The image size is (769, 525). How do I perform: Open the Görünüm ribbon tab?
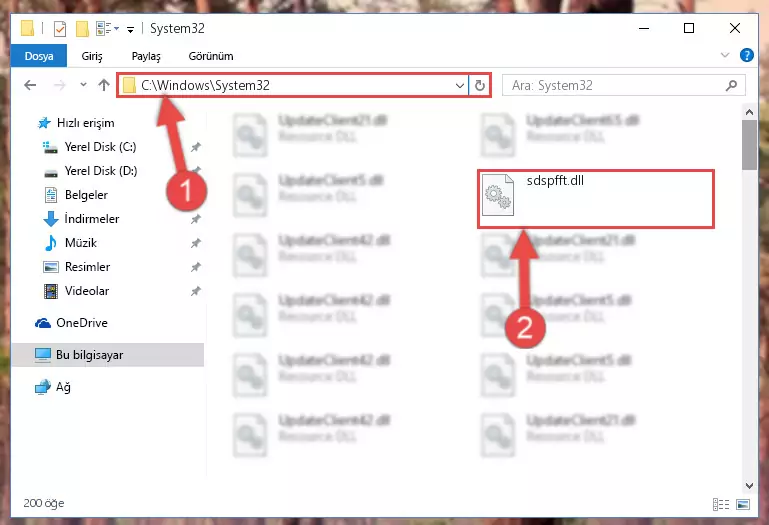pos(211,56)
